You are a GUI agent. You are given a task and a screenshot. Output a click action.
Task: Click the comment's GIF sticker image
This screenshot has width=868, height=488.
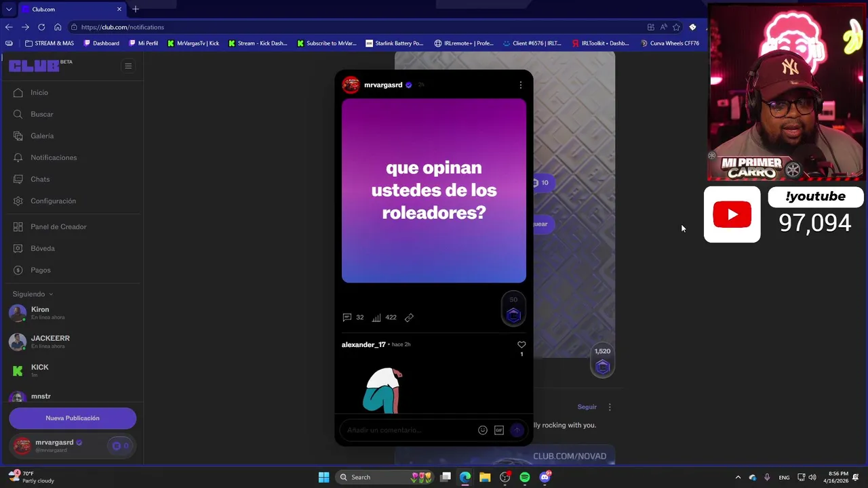(382, 390)
